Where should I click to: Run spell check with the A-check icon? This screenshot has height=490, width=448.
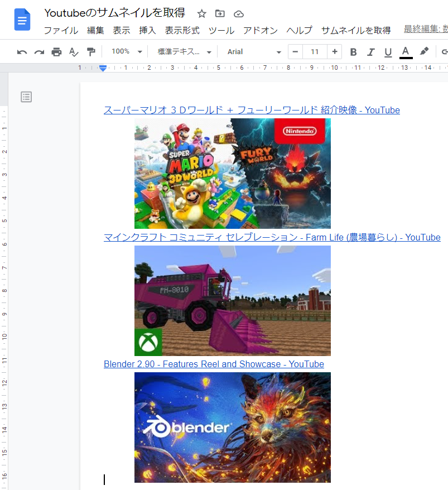[x=74, y=52]
